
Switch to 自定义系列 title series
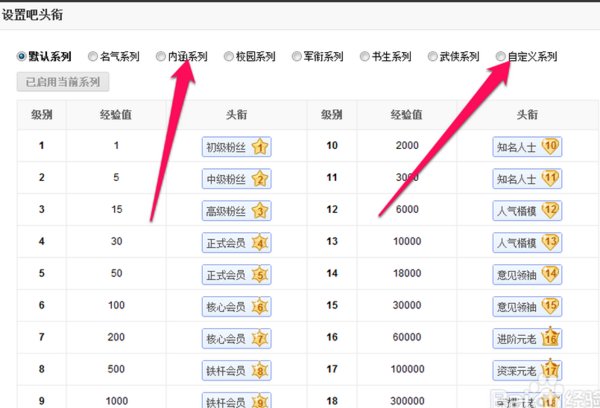500,56
